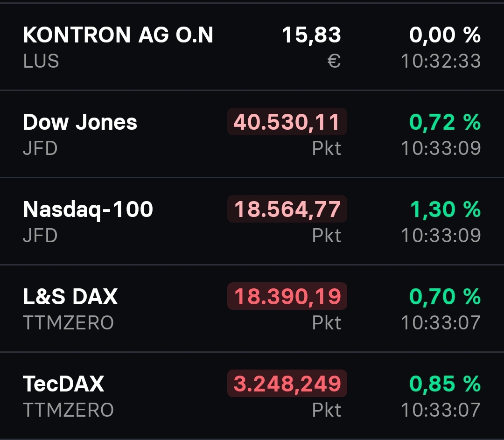The image size is (504, 440).
Task: Tap the JFD label under Dow Jones
Action: tap(40, 148)
